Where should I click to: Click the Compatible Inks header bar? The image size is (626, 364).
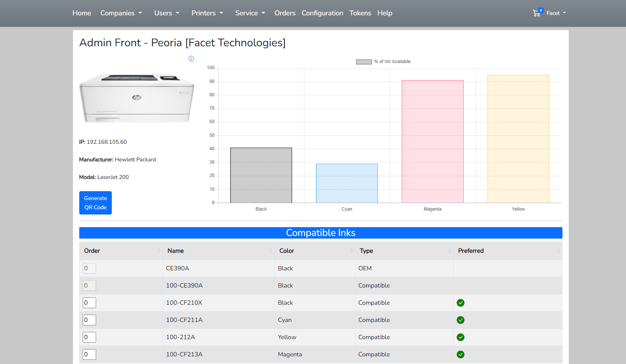[321, 233]
